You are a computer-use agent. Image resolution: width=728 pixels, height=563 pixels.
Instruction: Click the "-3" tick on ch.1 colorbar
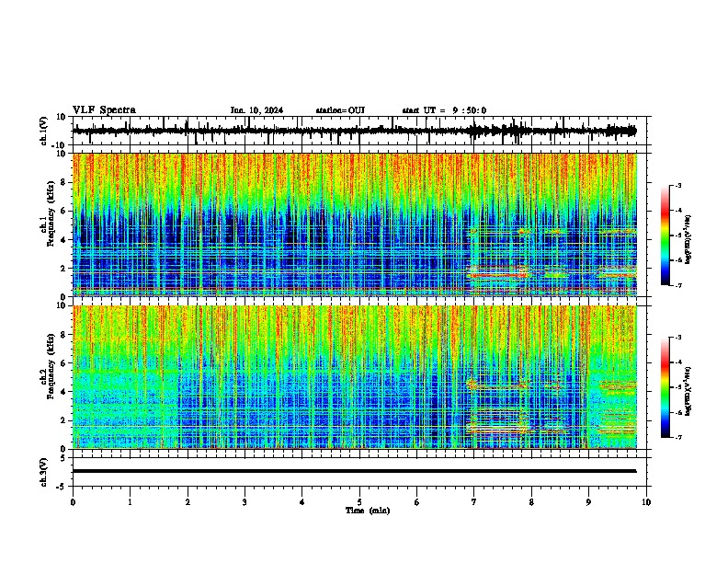677,186
